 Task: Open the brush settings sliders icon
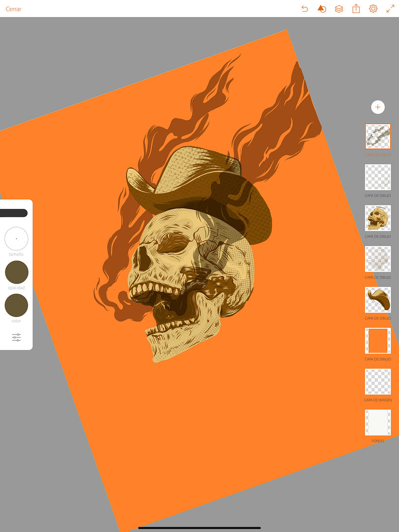coord(16,337)
